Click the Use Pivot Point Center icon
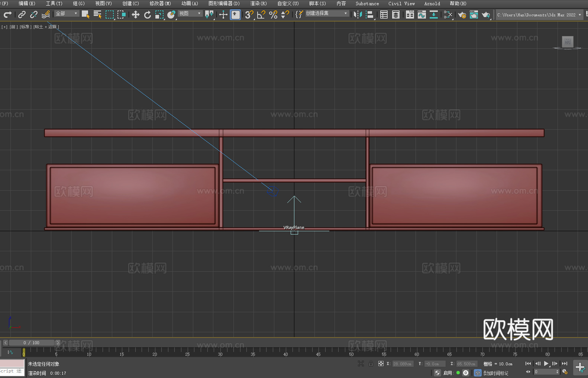This screenshot has width=588, height=378. coord(209,14)
